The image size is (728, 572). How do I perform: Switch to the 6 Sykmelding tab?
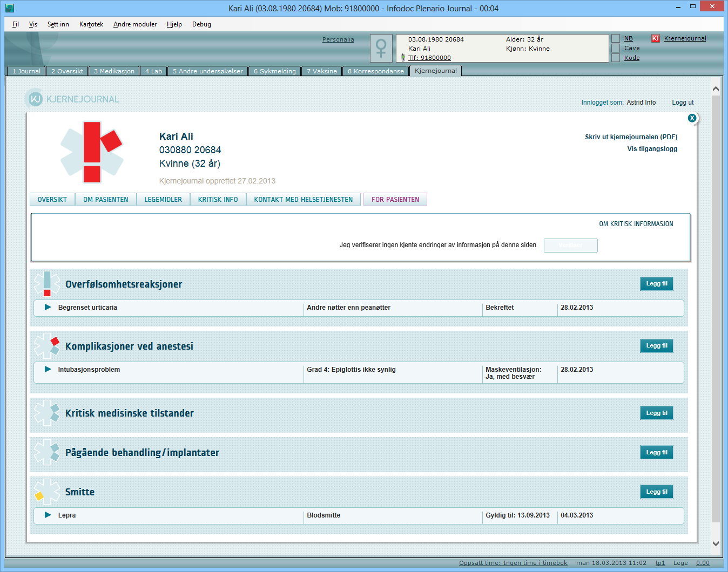pos(275,71)
